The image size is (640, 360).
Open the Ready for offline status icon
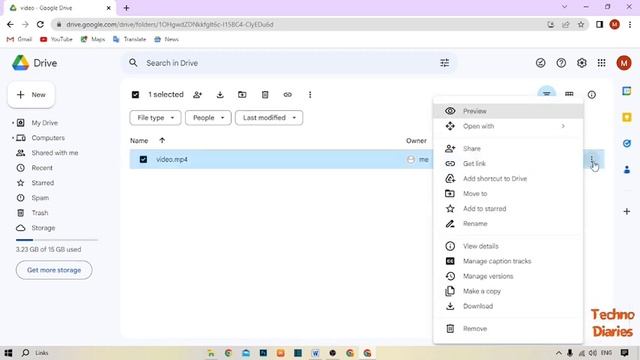tap(540, 63)
